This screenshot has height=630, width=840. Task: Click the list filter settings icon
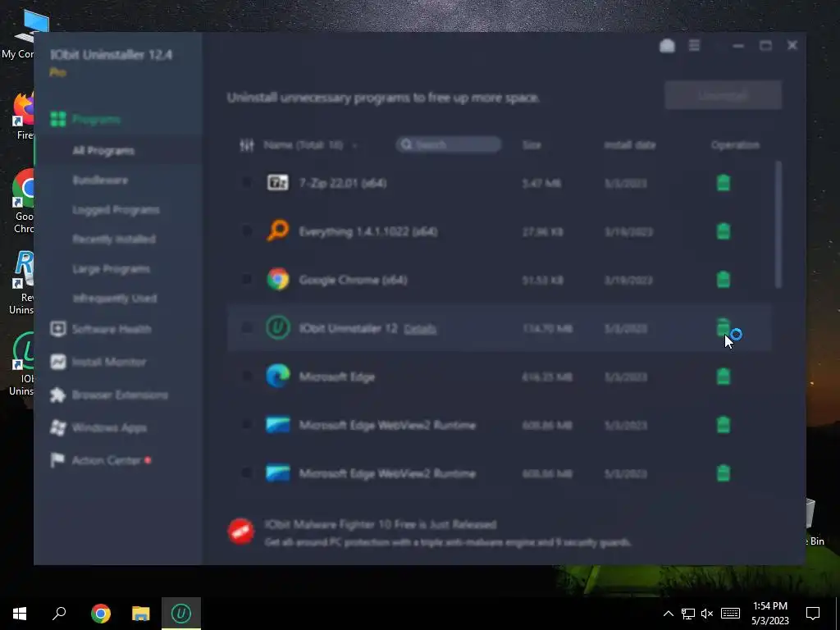tap(246, 145)
